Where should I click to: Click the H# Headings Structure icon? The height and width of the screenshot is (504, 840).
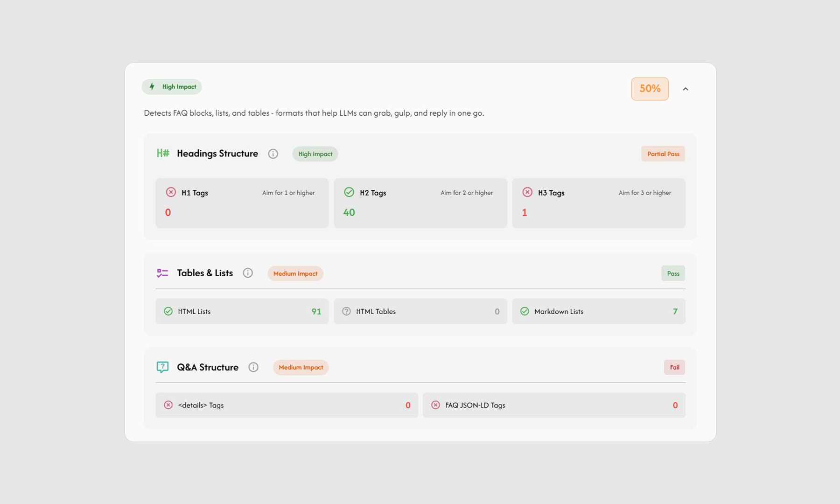tap(163, 153)
